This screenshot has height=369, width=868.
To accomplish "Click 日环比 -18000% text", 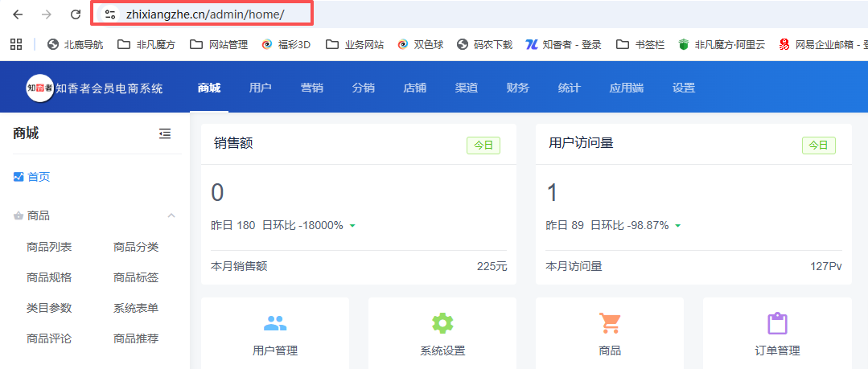I will (302, 226).
